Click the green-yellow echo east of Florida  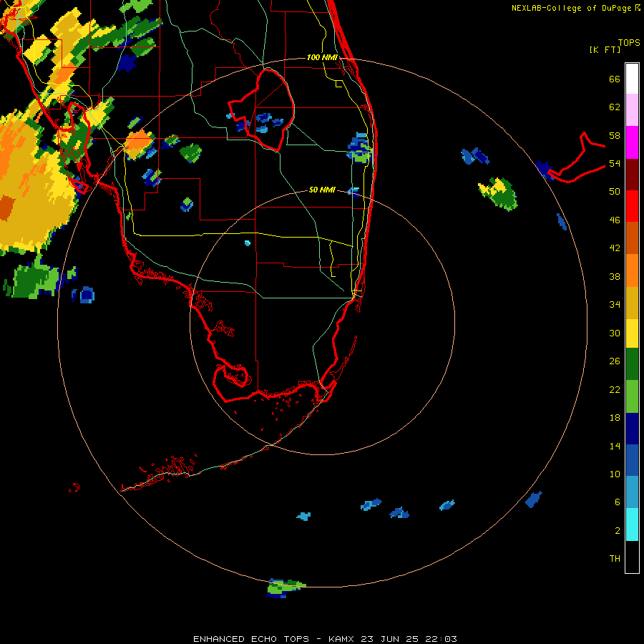(x=498, y=193)
